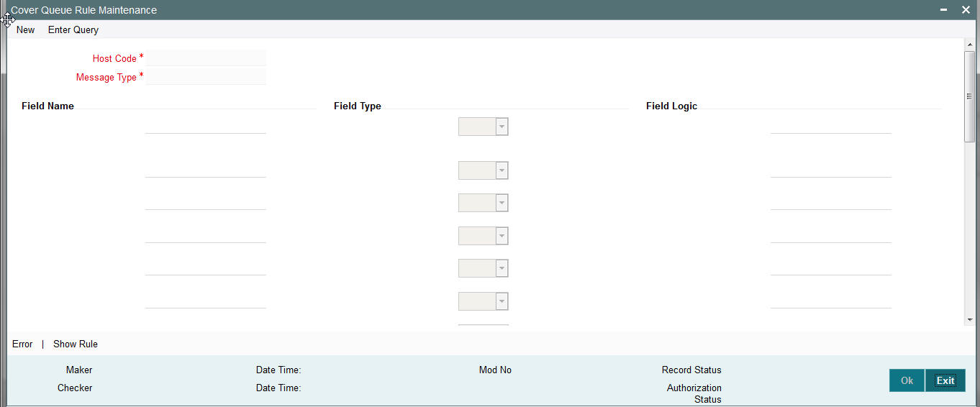Click the Field Logic column header
This screenshot has width=980, height=407.
point(671,106)
